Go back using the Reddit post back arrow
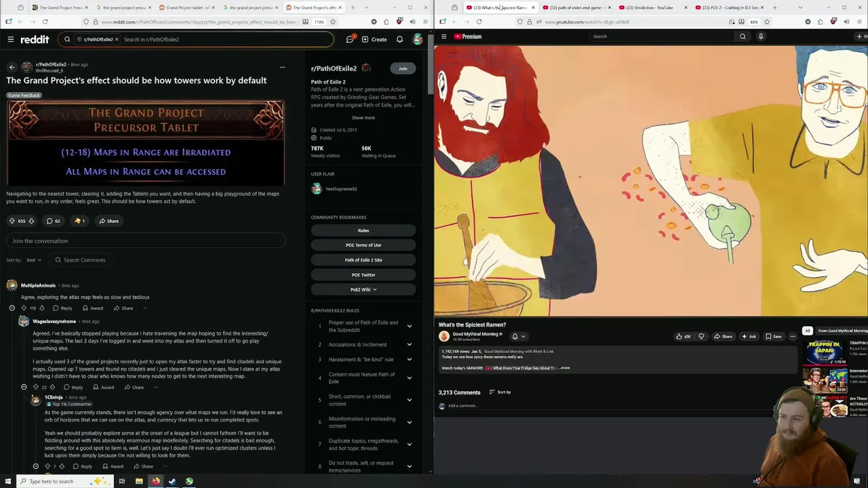 point(12,67)
